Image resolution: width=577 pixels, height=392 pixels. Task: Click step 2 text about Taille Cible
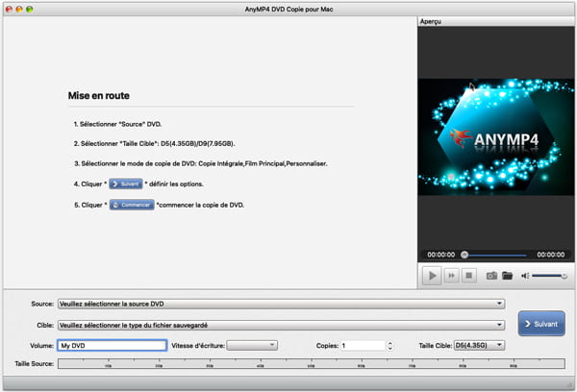[155, 144]
